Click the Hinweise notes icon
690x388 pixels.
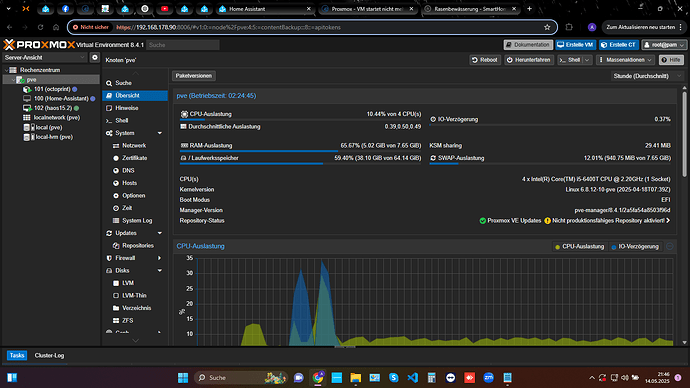click(109, 108)
